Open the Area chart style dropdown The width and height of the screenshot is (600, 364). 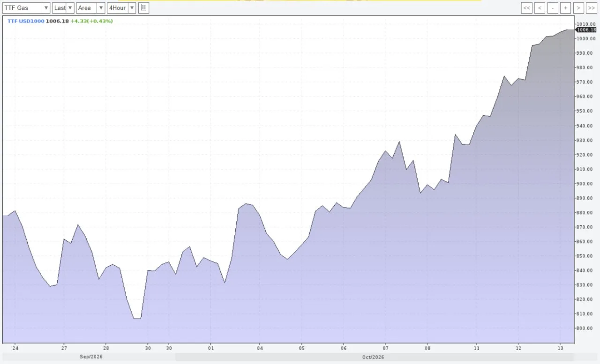pyautogui.click(x=90, y=8)
